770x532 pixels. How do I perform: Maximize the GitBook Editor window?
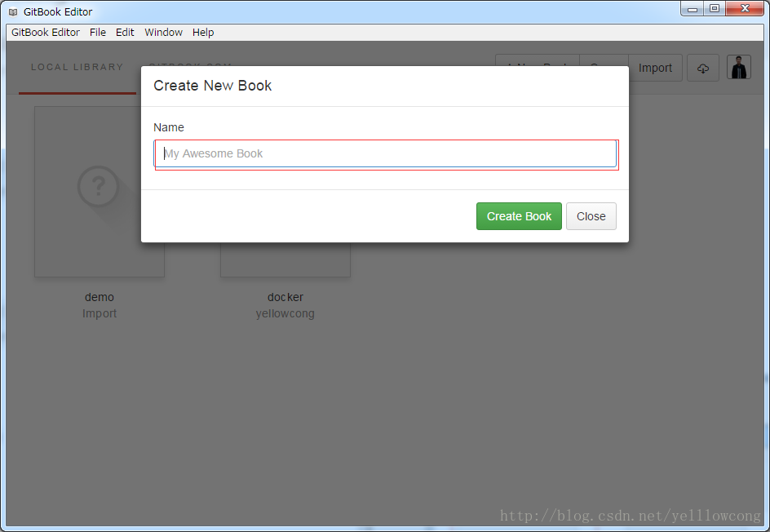tap(715, 9)
